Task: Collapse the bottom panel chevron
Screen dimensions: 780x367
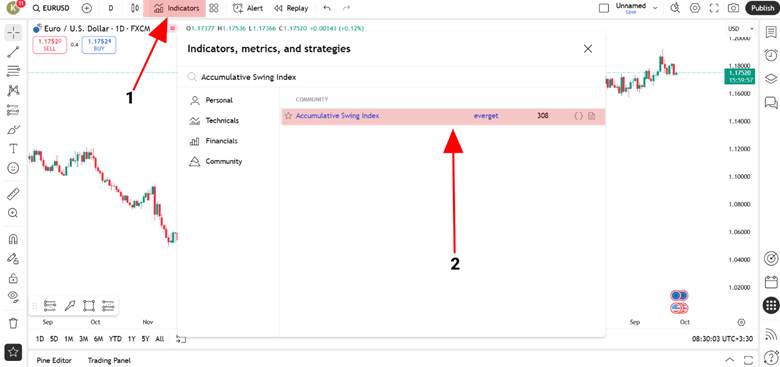Action: click(730, 360)
